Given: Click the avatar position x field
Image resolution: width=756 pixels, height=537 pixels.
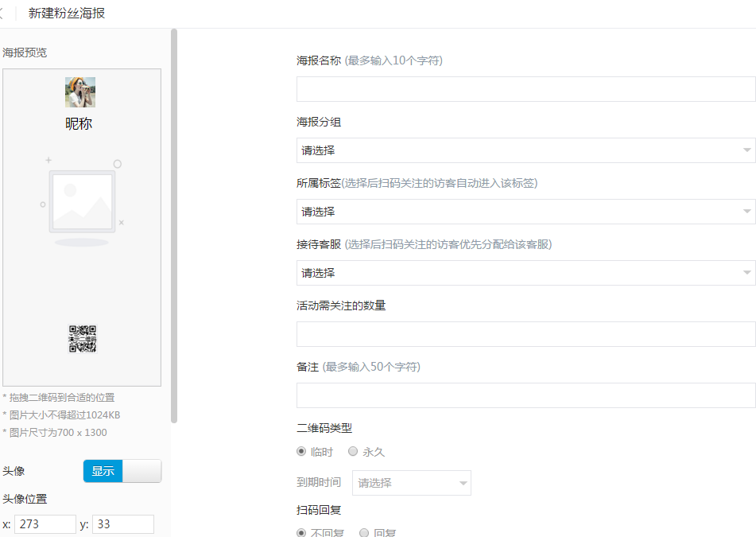Looking at the screenshot, I should pyautogui.click(x=45, y=524).
